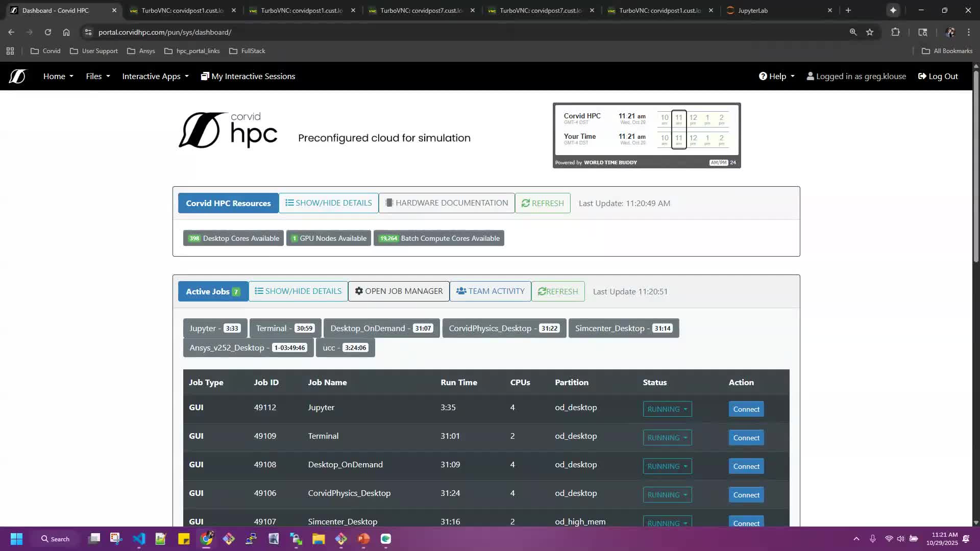This screenshot has height=551, width=980.
Task: Switch the time widget to AM/PM format
Action: 718,163
